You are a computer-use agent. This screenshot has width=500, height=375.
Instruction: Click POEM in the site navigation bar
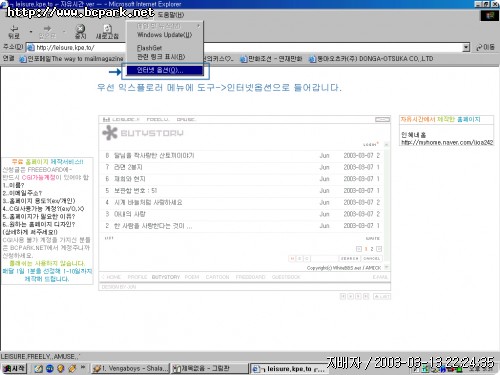click(x=192, y=277)
